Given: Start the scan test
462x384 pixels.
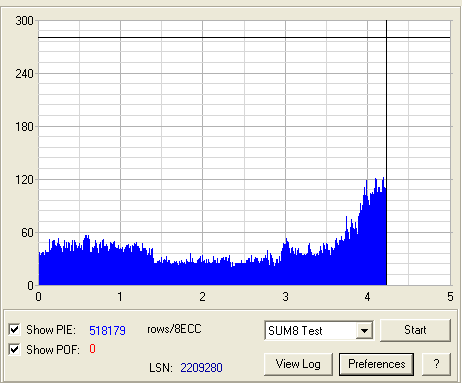Looking at the screenshot, I should 415,330.
